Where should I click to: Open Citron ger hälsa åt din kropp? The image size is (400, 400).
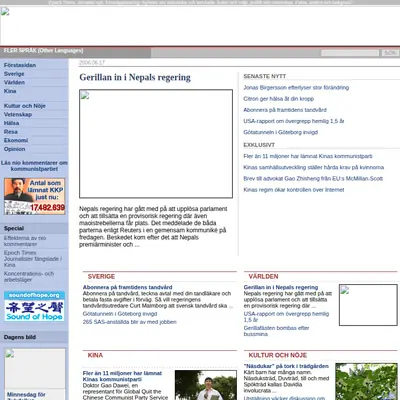[x=278, y=99]
